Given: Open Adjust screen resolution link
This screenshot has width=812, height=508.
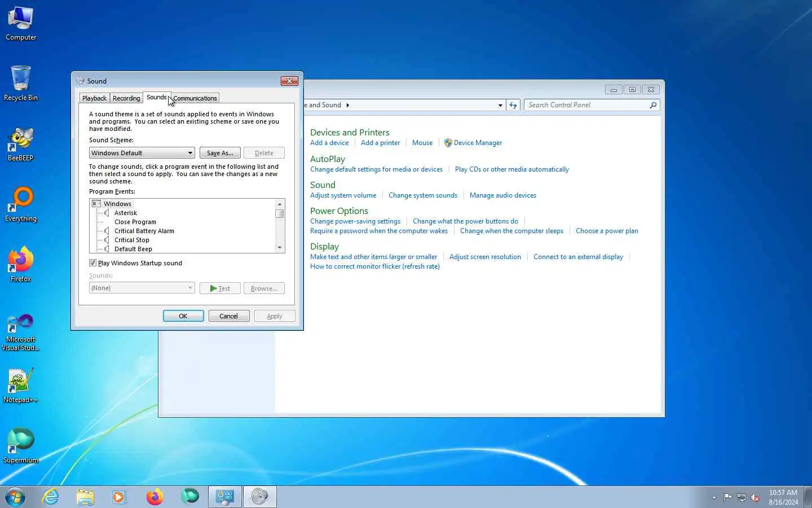Looking at the screenshot, I should pos(485,257).
